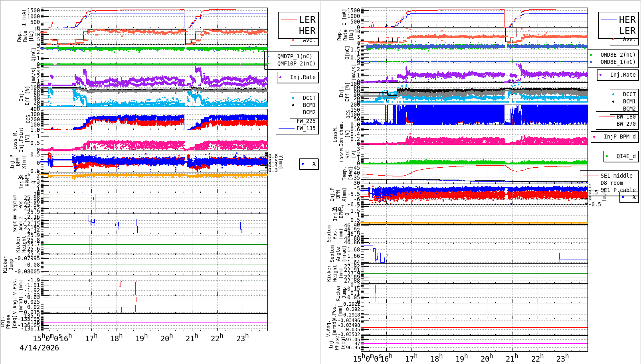Viewport: 641px width, 364px height.
Task: Click the Kicker Jump axis label in the left plot
Action: pyautogui.click(x=8, y=265)
